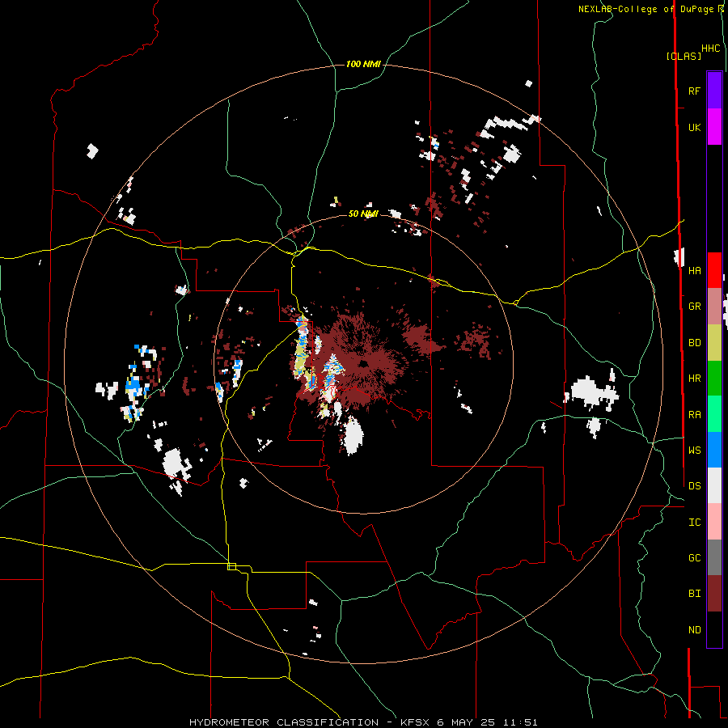The image size is (728, 728).
Task: Click the RF label beside the legend
Action: point(694,91)
